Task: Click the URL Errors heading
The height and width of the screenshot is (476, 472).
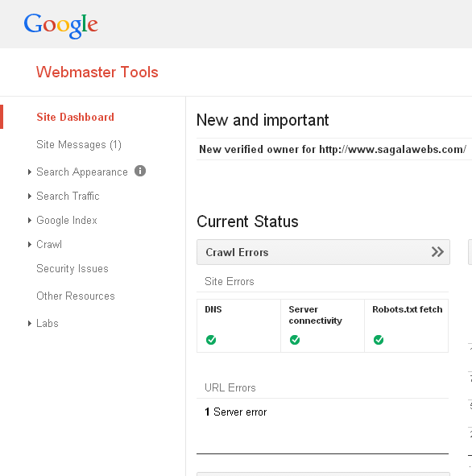Action: [230, 387]
